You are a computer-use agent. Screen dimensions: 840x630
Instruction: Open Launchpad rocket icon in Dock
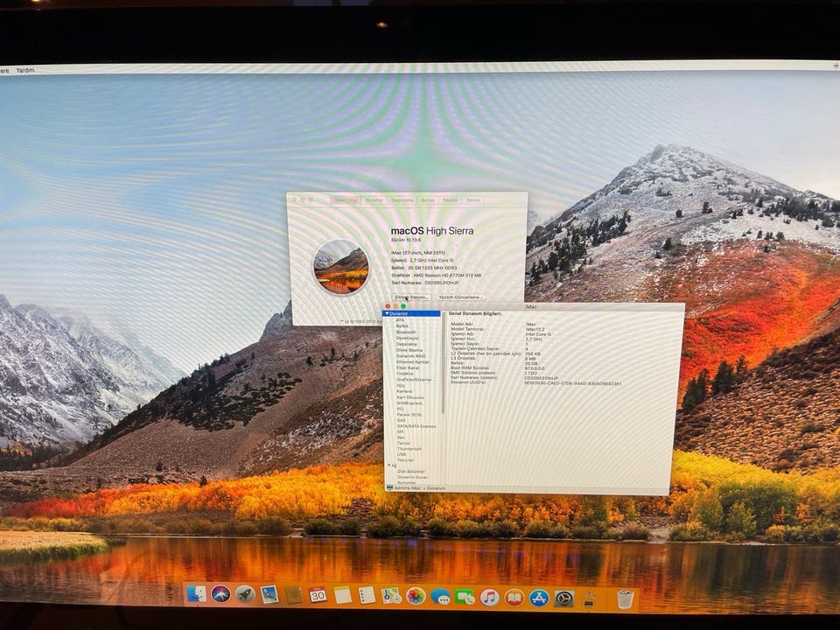(x=245, y=594)
